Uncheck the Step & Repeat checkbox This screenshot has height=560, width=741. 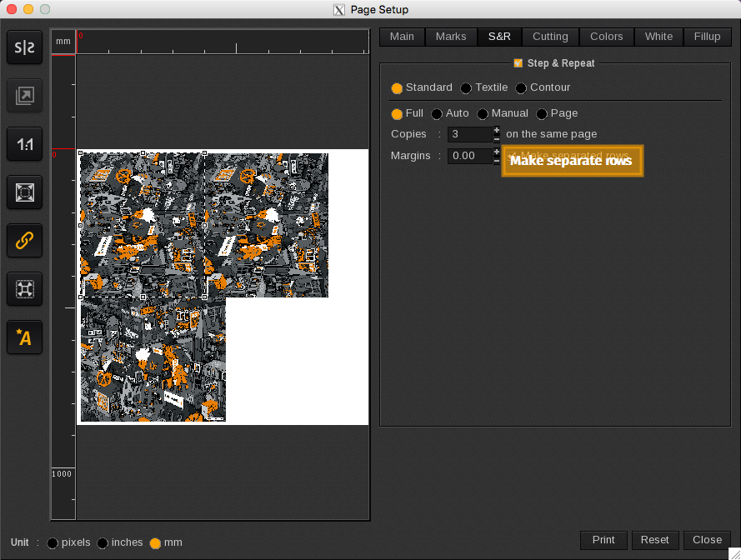[518, 63]
